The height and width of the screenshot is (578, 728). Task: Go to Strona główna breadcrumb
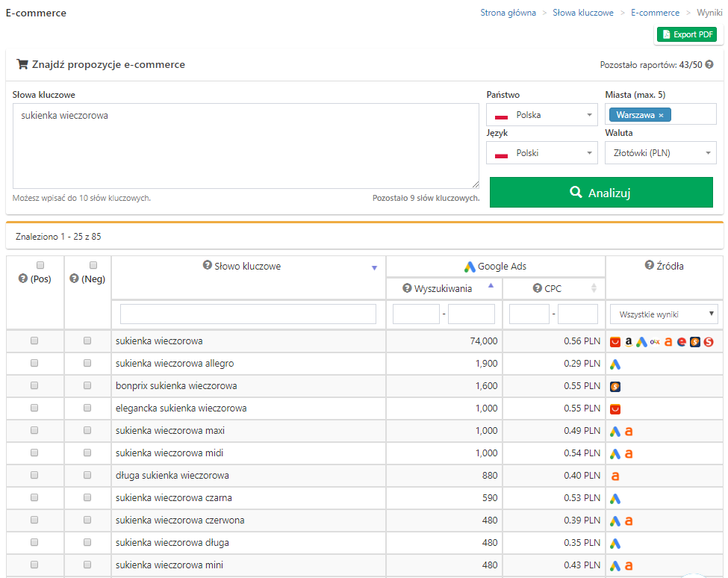pos(508,13)
